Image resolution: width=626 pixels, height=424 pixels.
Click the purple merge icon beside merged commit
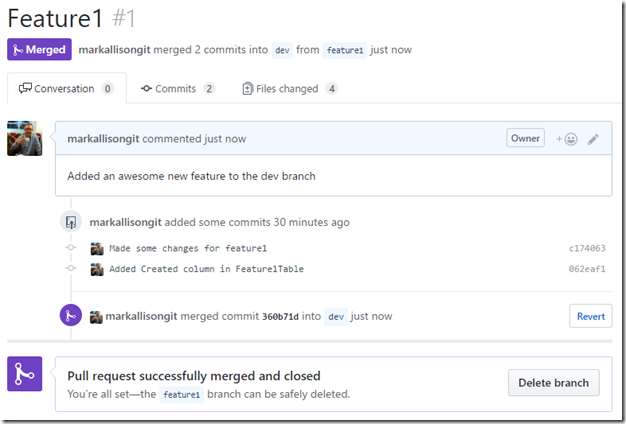coord(71,315)
